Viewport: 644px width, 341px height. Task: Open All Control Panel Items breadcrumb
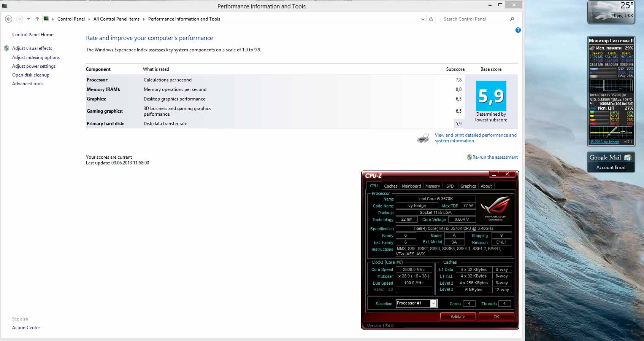point(116,19)
